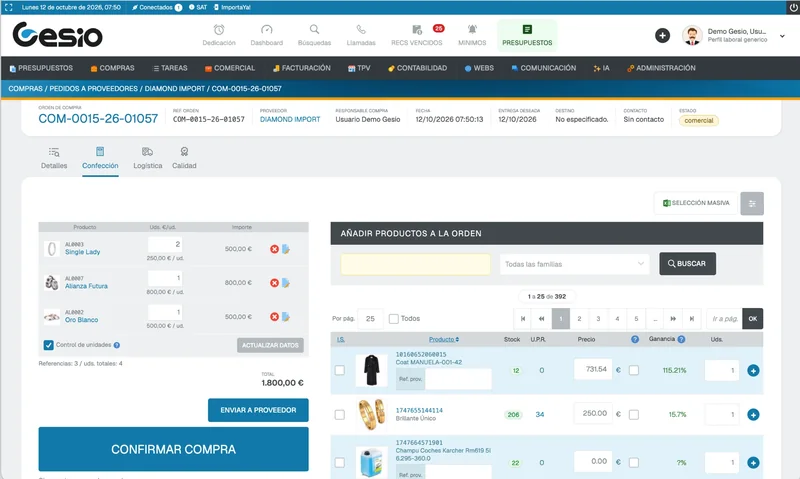Screen dimensions: 800x479
Task: Open the Single Lady product link
Action: pyautogui.click(x=83, y=252)
